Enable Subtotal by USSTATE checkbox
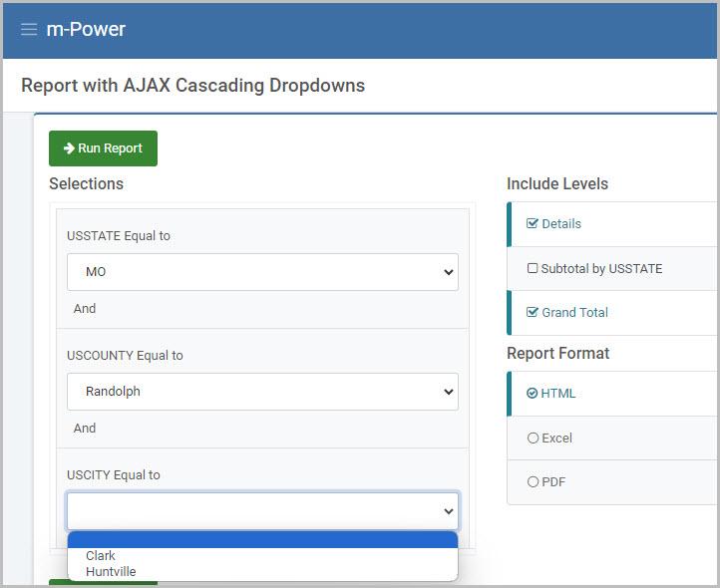The width and height of the screenshot is (720, 588). tap(533, 268)
